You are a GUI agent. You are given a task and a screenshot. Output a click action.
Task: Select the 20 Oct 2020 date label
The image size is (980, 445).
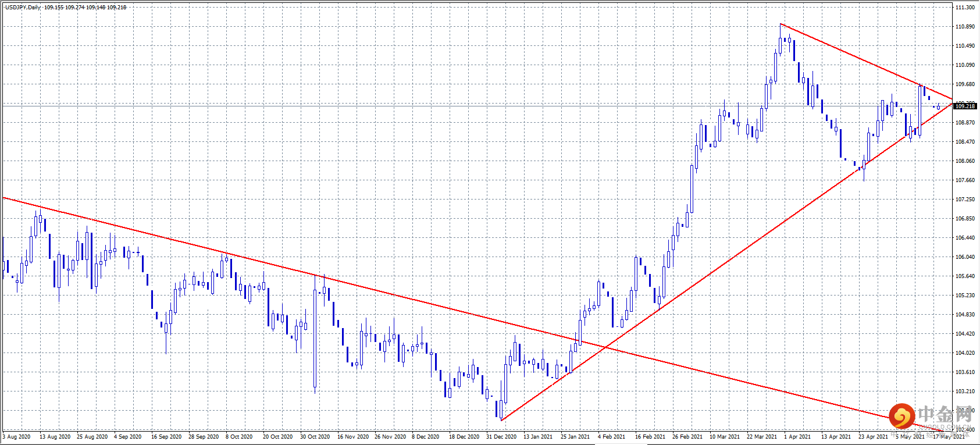pyautogui.click(x=278, y=437)
